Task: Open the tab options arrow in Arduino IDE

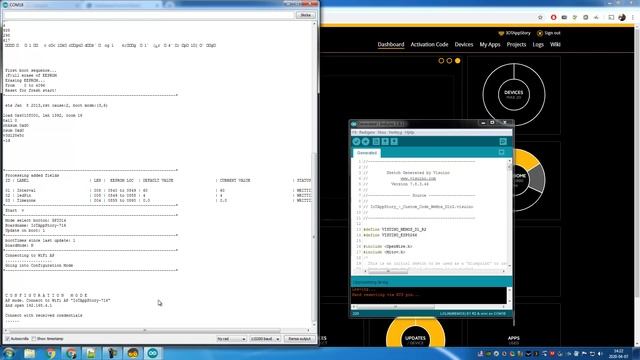Action: [501, 152]
